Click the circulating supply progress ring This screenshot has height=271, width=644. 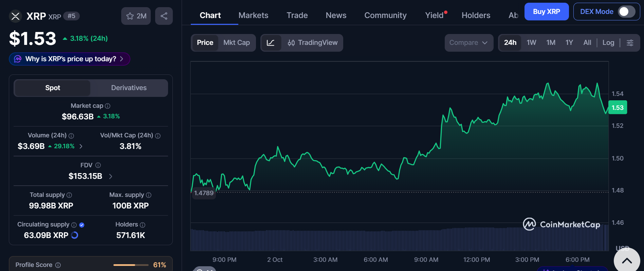click(75, 235)
